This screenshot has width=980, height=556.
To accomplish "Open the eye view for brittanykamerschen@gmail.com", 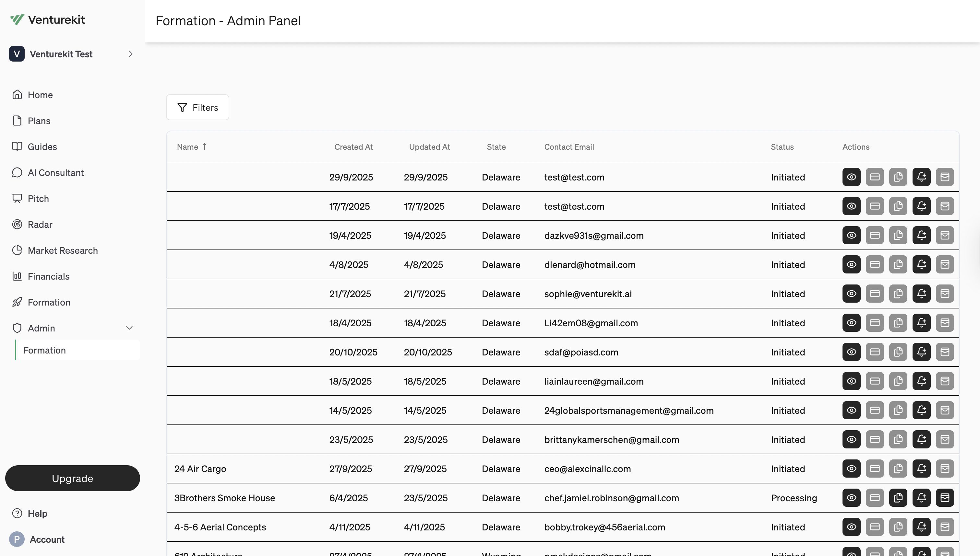I will click(x=851, y=440).
